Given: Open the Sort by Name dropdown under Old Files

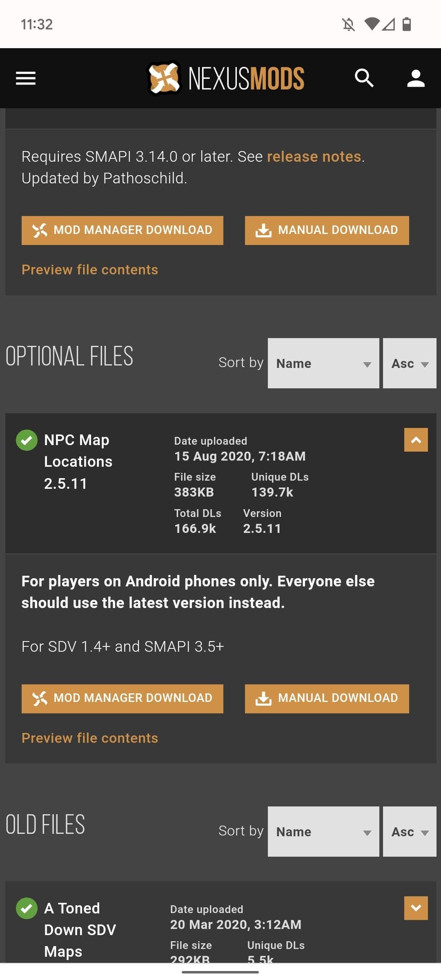Looking at the screenshot, I should point(323,832).
